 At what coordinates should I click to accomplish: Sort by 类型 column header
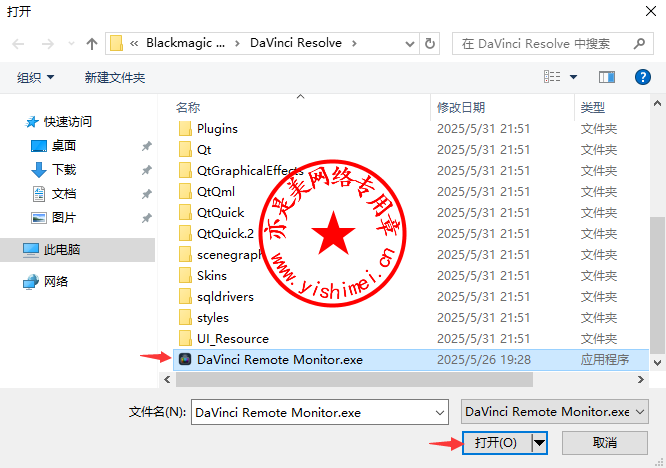(x=593, y=107)
